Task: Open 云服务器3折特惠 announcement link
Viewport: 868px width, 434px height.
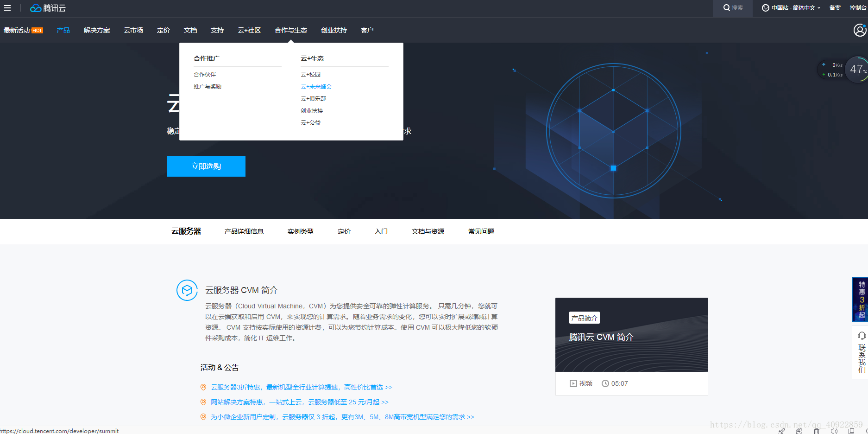Action: coord(302,387)
